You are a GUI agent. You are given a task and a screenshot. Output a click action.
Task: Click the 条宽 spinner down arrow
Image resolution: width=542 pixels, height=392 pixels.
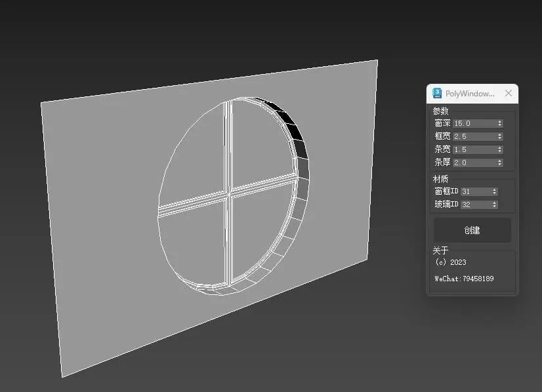(499, 151)
